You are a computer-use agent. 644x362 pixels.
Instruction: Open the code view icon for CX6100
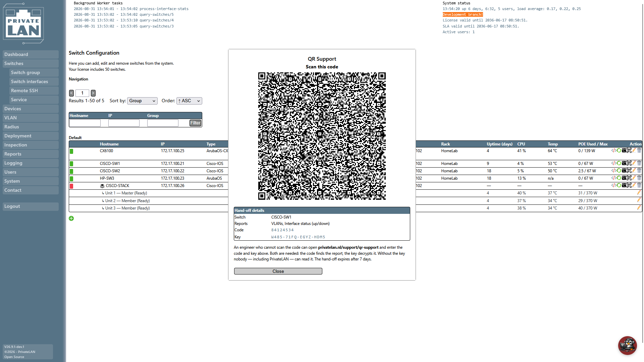click(x=614, y=150)
